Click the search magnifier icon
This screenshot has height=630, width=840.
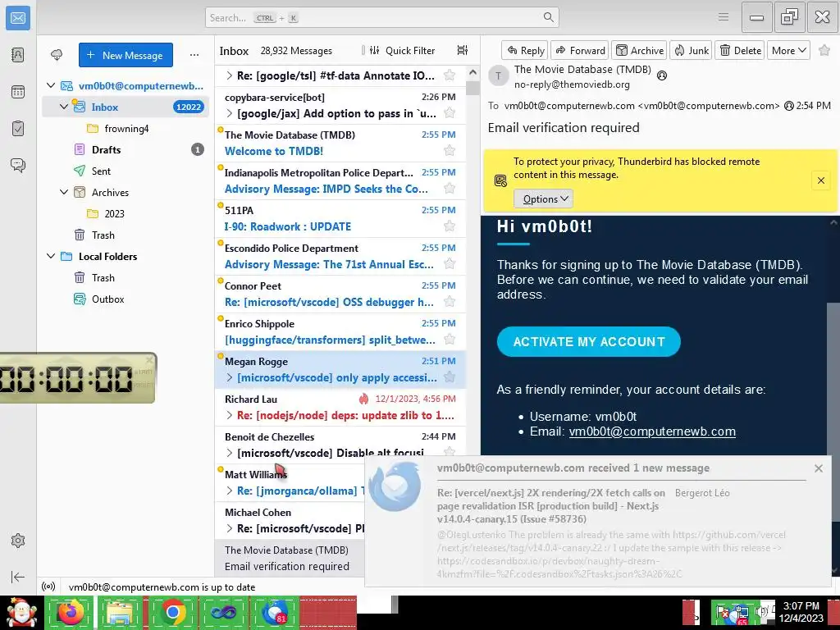click(548, 17)
